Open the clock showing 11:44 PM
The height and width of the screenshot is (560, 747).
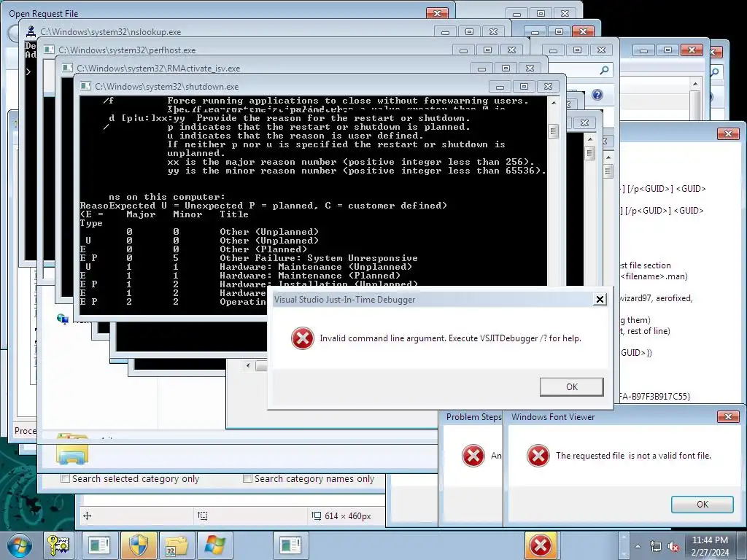click(710, 545)
